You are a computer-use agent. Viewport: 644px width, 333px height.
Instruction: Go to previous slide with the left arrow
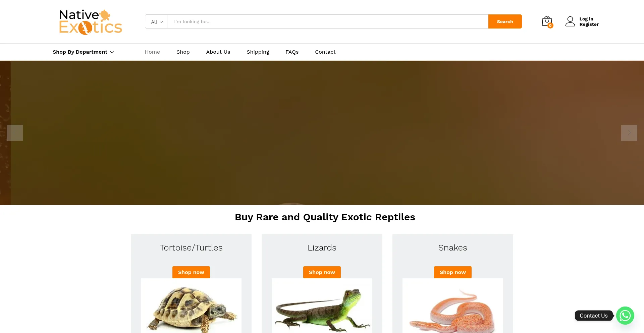coord(15,133)
